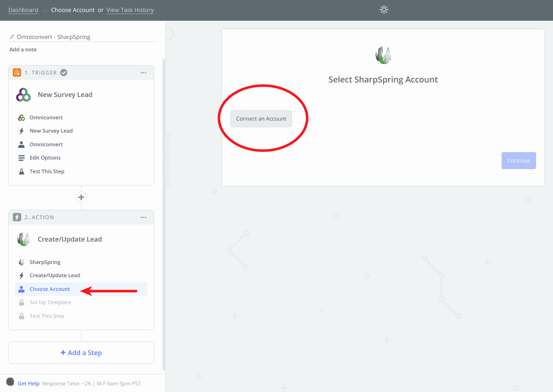Click the plus button between the two steps
The height and width of the screenshot is (392, 553).
(x=81, y=197)
